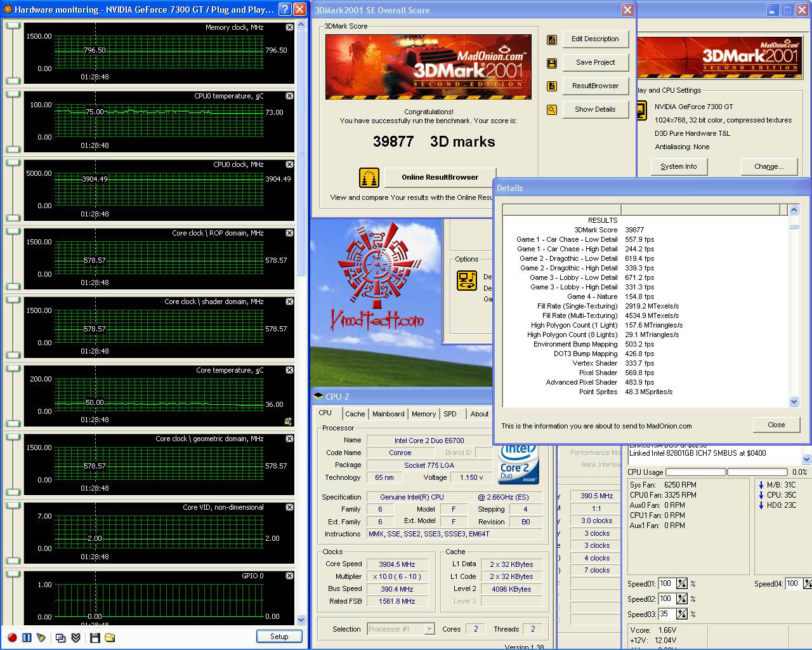Click the Edit Description button

(x=595, y=39)
